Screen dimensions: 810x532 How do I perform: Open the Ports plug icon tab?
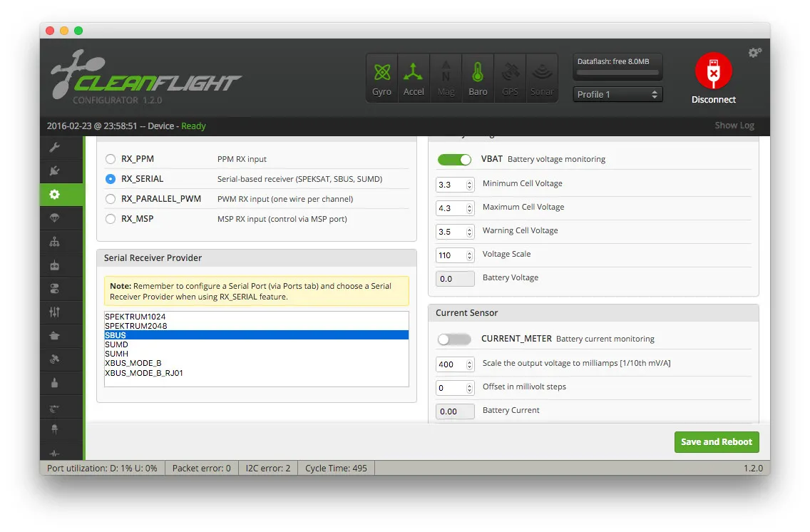pyautogui.click(x=55, y=171)
